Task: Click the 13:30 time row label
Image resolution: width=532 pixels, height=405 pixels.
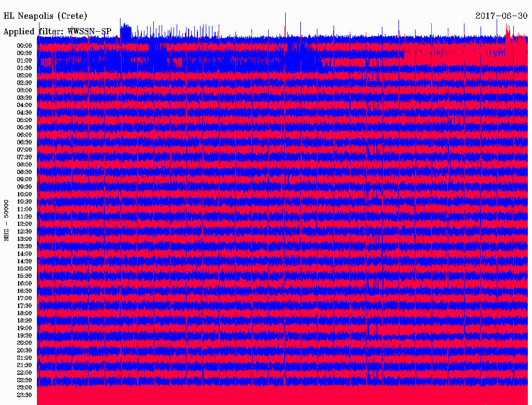Action: tap(24, 246)
